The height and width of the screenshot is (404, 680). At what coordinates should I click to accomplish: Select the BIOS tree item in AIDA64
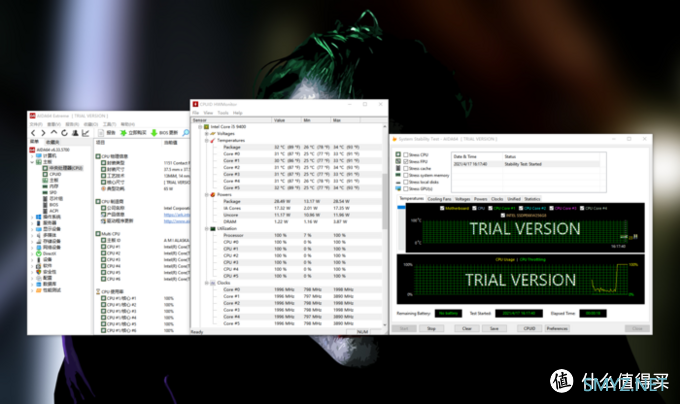[x=50, y=205]
